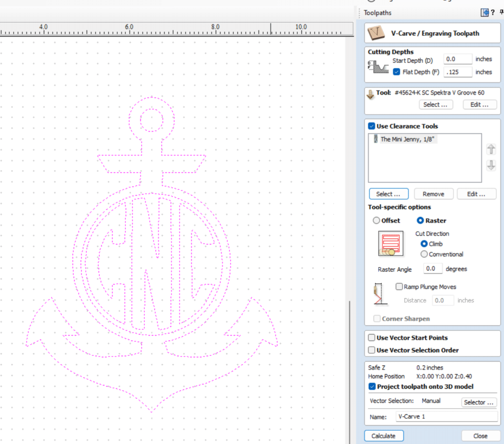Click the ramp plunge diagram icon
The height and width of the screenshot is (444, 504).
point(379,293)
